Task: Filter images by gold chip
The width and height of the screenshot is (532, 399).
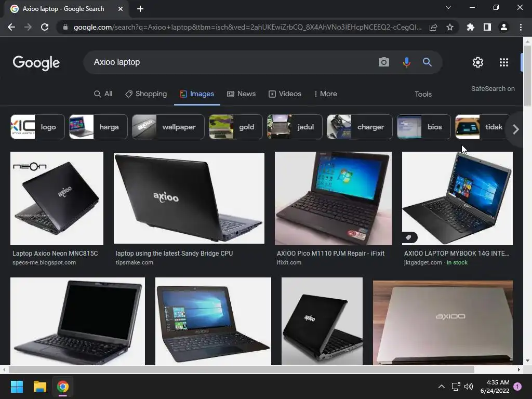Action: (x=236, y=127)
